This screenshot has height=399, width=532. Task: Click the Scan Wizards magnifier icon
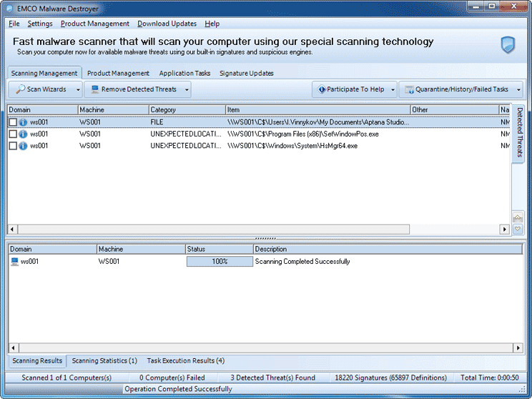click(19, 89)
